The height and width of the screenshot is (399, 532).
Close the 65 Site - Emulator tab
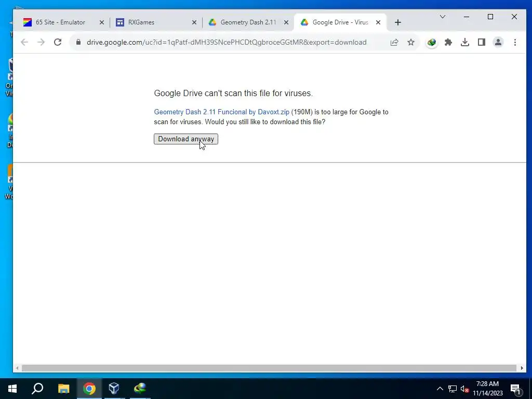tap(102, 22)
